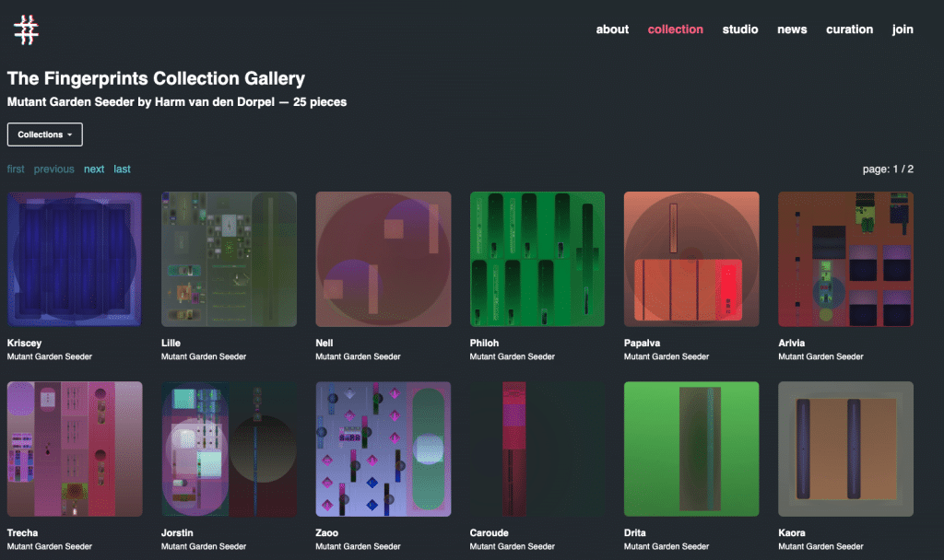The width and height of the screenshot is (944, 560).
Task: Click Mutant Garden Seeder under Philoh
Action: tap(512, 356)
